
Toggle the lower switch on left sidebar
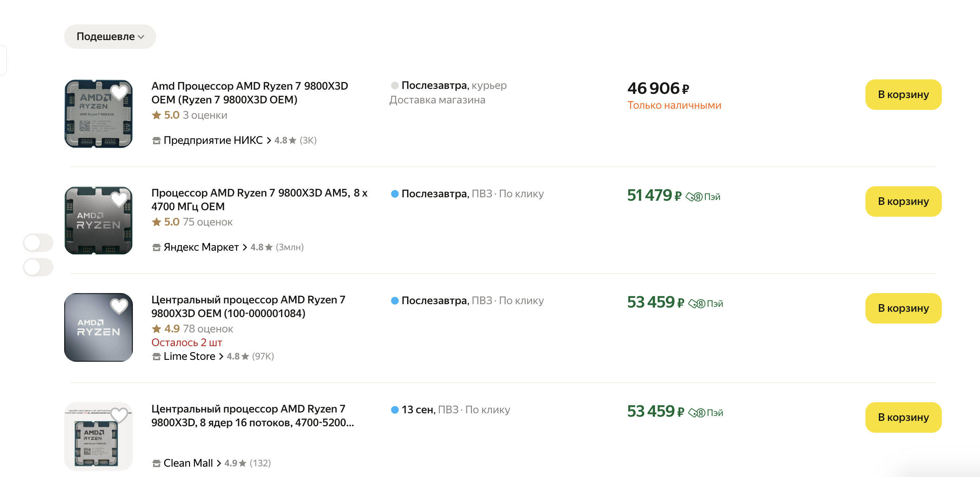(38, 267)
